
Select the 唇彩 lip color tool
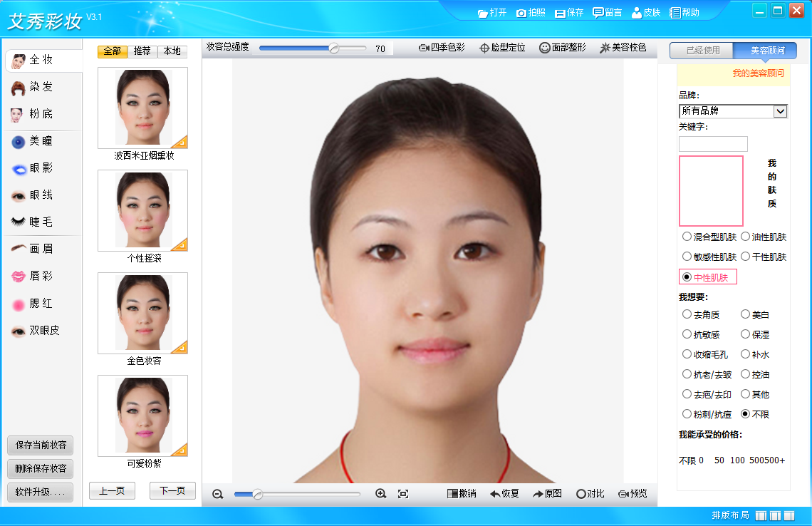32,277
